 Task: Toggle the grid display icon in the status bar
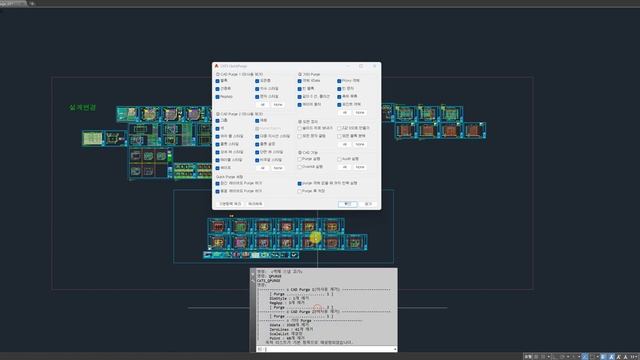click(x=536, y=357)
